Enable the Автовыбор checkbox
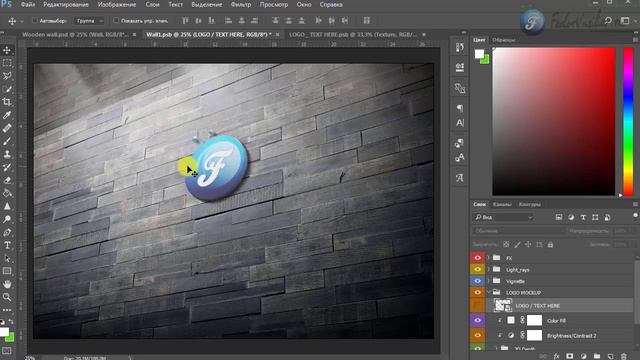Screen dimensions: 640x360 35,20
